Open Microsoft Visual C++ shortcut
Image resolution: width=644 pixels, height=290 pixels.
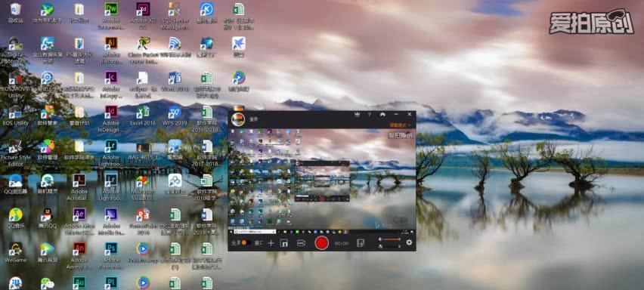(x=143, y=187)
